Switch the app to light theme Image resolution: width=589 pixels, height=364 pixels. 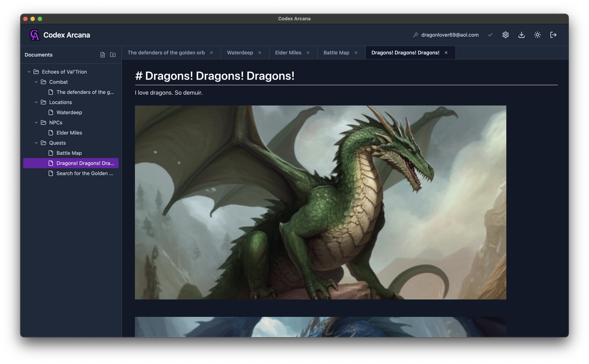coord(538,35)
